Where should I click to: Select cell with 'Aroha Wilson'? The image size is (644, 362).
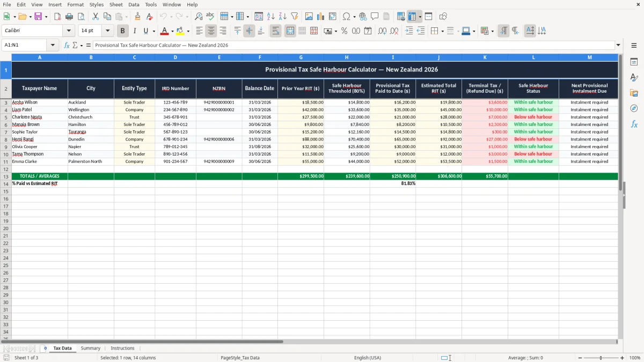coord(40,102)
